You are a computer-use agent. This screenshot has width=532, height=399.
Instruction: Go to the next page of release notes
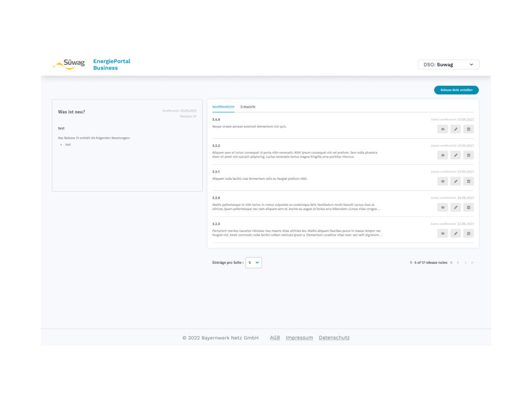[465, 262]
